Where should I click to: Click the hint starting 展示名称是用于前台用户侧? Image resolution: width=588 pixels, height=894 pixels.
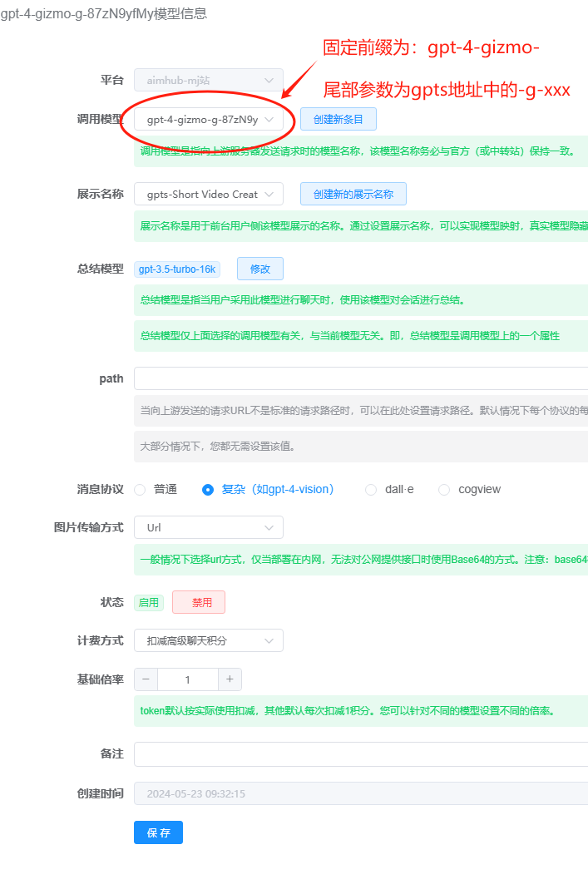364,225
